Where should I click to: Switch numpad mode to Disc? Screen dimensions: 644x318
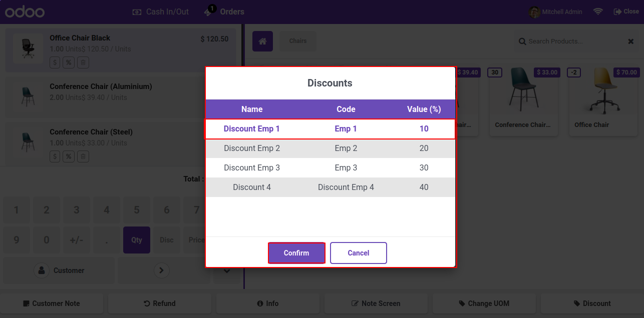click(167, 240)
